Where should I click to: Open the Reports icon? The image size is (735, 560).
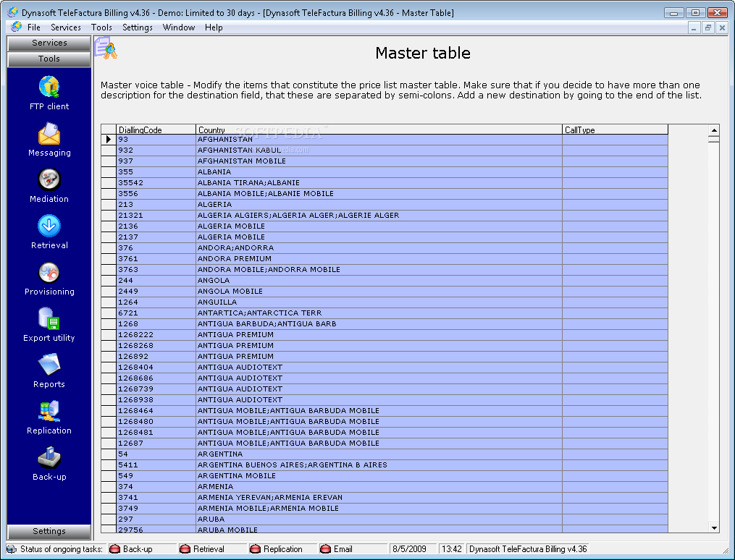(x=49, y=365)
